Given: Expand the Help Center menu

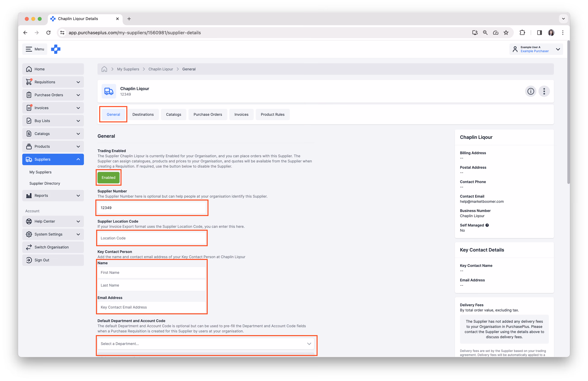Looking at the screenshot, I should pos(53,221).
